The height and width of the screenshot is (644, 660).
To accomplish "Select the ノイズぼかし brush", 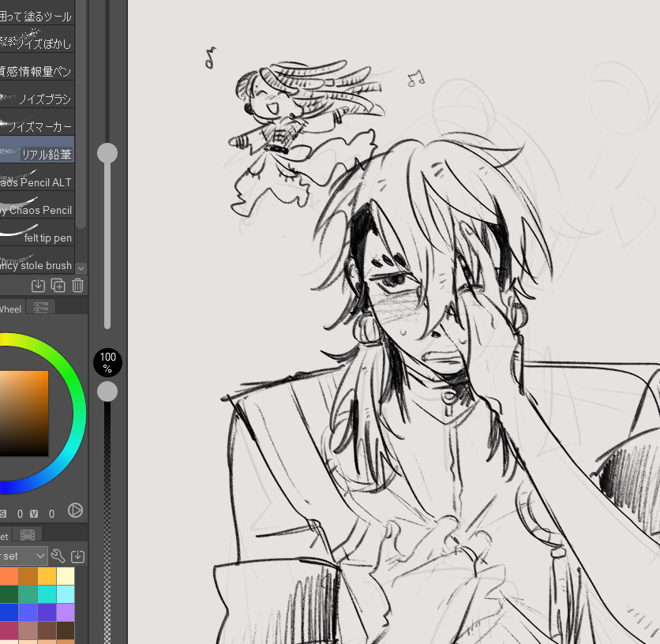I will pos(37,39).
